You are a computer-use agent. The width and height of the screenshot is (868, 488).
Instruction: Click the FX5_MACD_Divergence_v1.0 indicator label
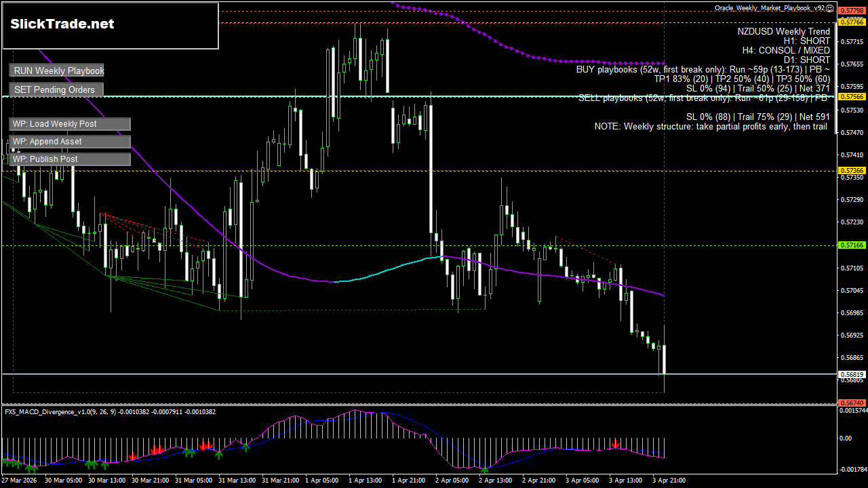coord(110,411)
